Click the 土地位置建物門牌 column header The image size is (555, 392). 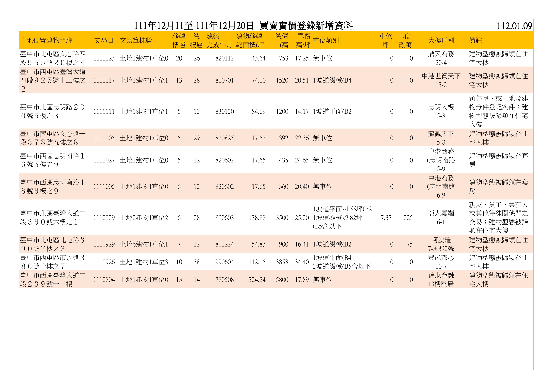[46, 40]
